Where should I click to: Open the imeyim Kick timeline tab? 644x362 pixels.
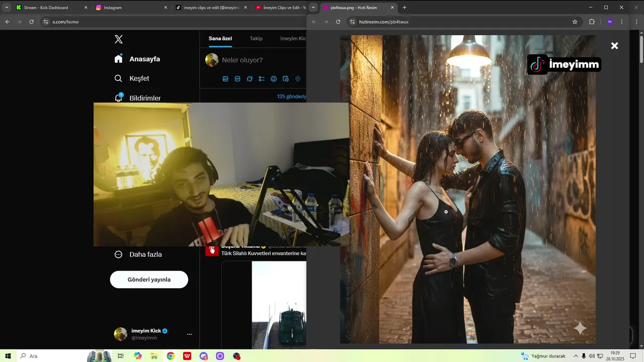click(x=293, y=39)
